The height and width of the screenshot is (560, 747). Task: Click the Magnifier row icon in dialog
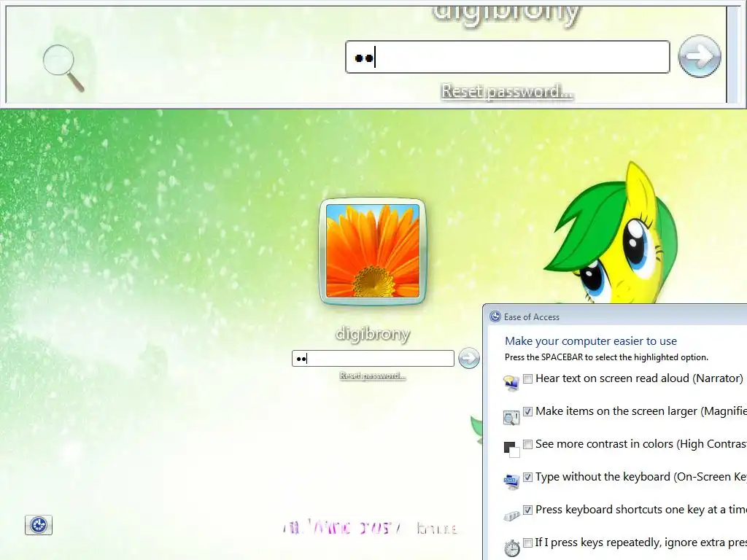tap(511, 418)
